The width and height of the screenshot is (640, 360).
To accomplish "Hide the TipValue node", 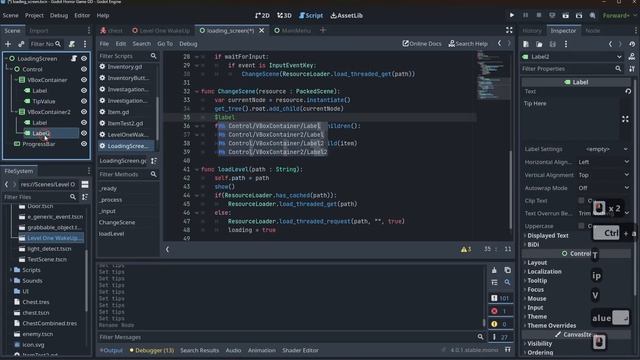I will [84, 101].
